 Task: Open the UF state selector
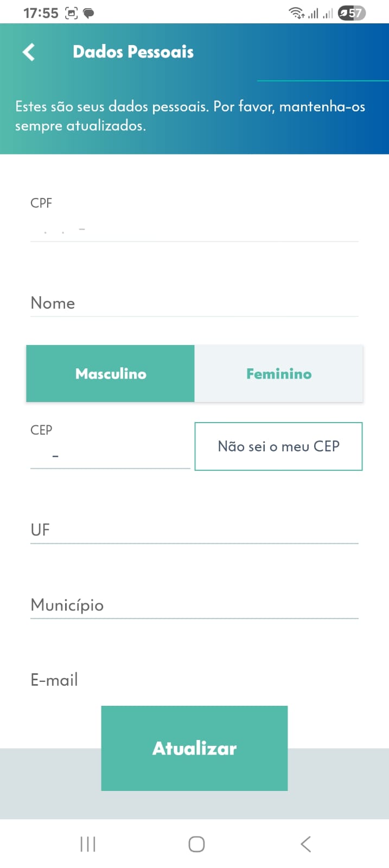pos(194,529)
